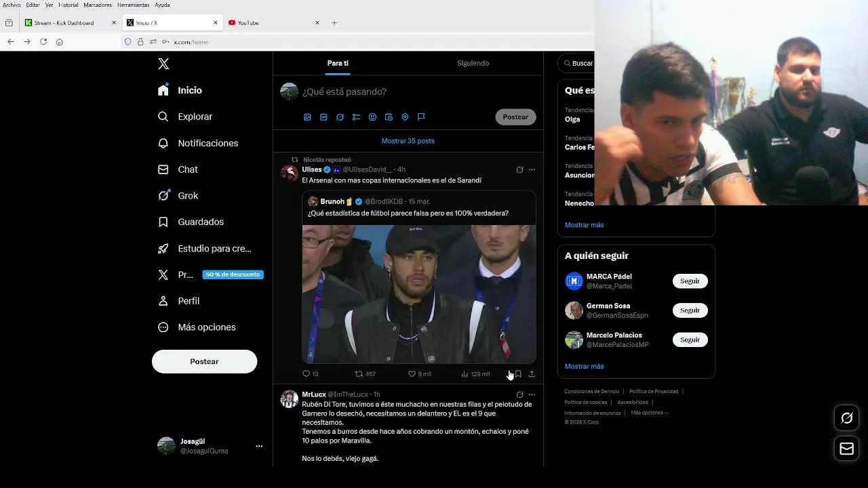Reload the page
The height and width of the screenshot is (488, 868).
(43, 42)
